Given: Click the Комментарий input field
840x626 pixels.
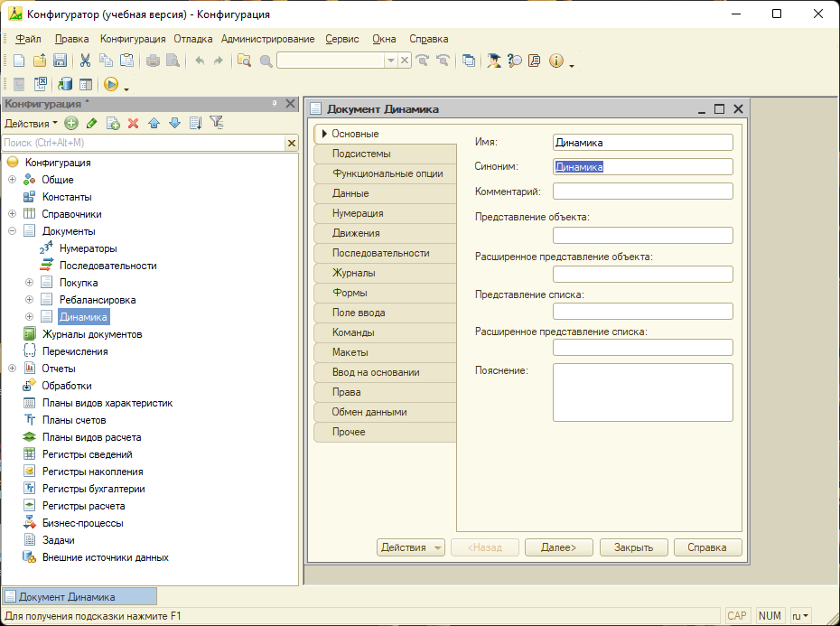Looking at the screenshot, I should pyautogui.click(x=642, y=191).
